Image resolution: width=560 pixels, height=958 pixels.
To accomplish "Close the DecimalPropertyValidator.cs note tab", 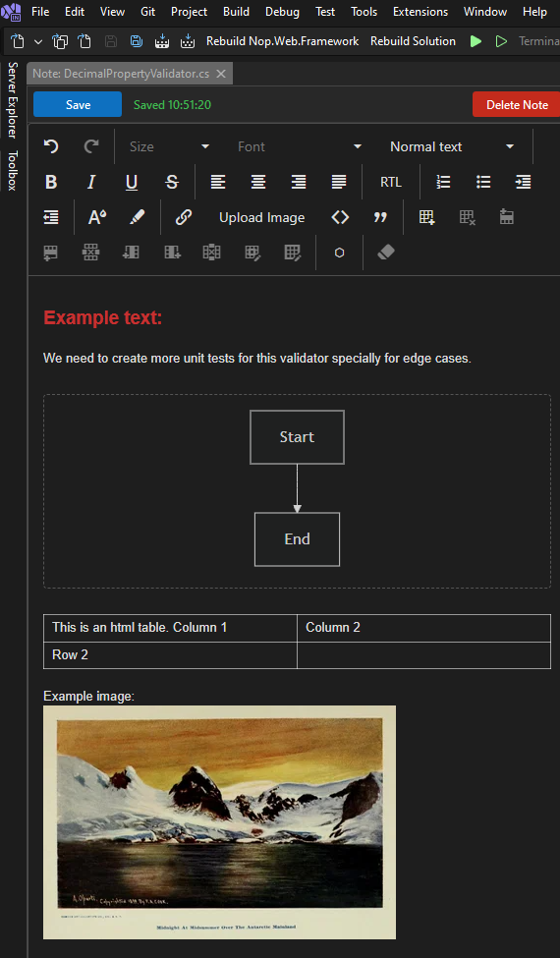I will [x=221, y=74].
